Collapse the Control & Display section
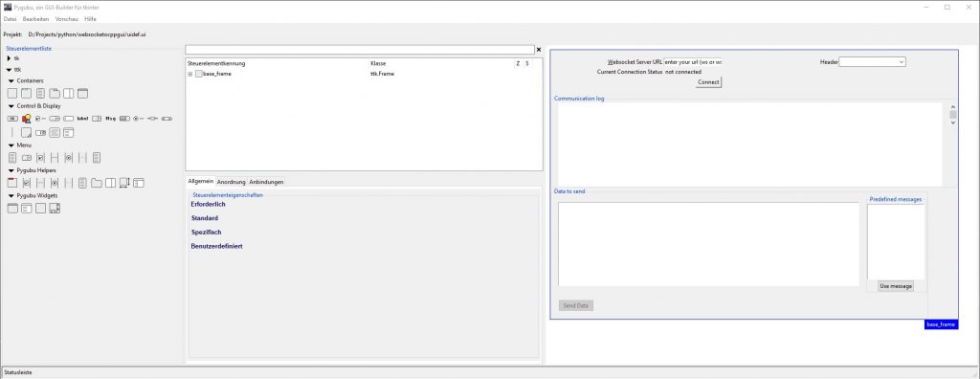 [11, 106]
